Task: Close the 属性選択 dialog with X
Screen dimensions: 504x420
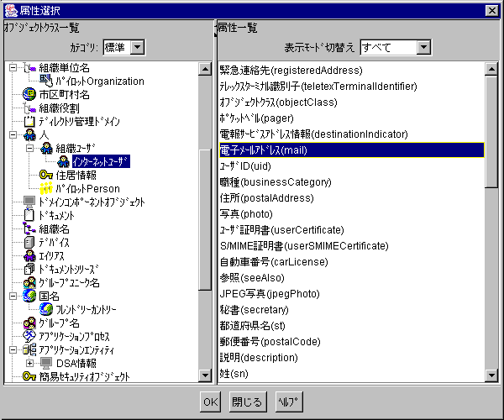Action: (x=491, y=11)
